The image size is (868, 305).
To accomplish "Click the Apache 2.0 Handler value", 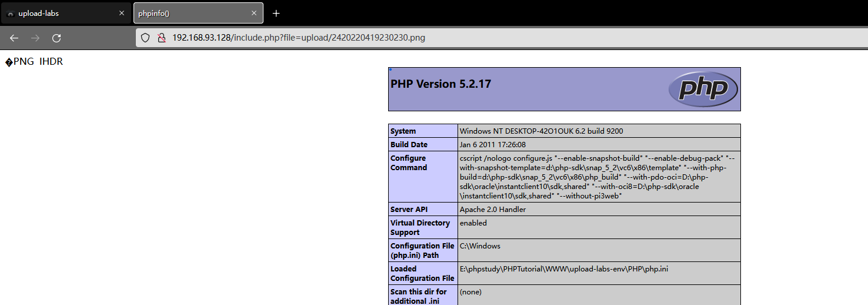I will (x=493, y=209).
